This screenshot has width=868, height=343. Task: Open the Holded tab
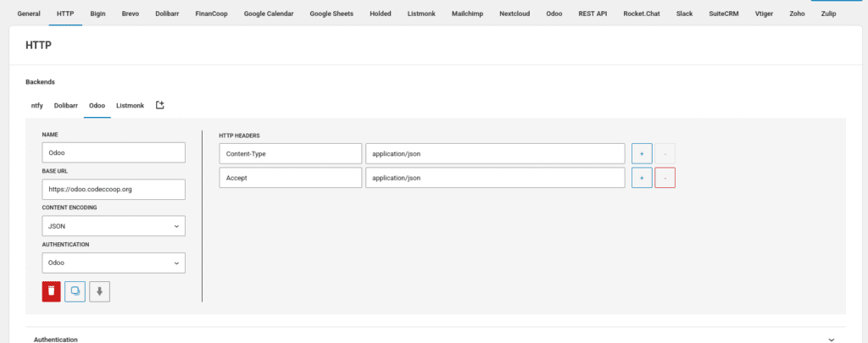point(381,14)
